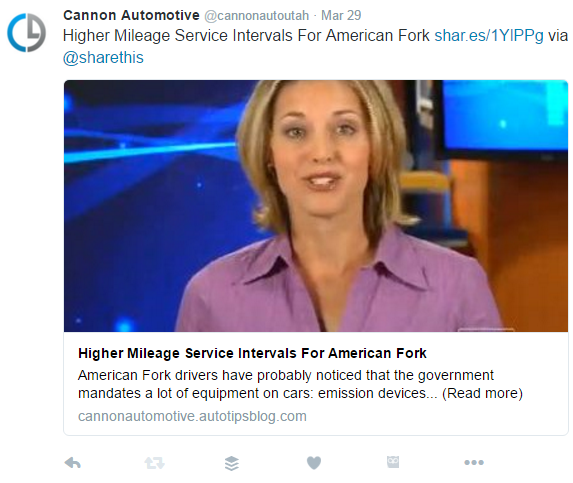Open the bold card headline Higher Mileage Service Intervals
The width and height of the screenshot is (573, 483).
point(252,353)
